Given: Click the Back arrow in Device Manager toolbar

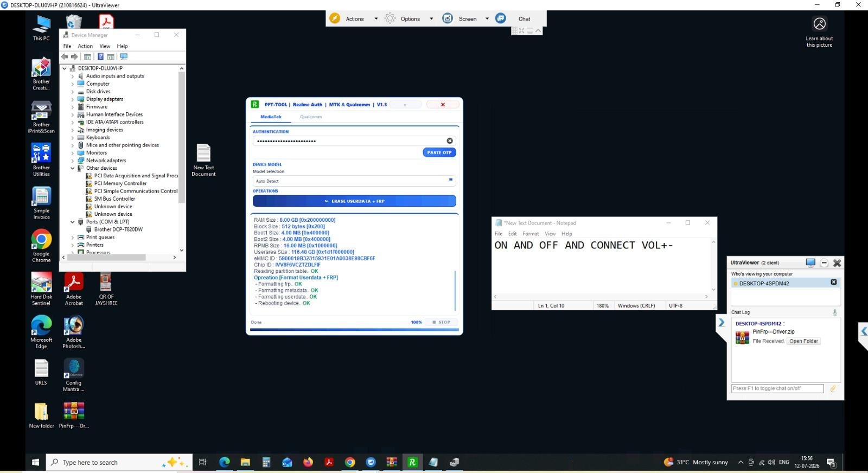Looking at the screenshot, I should (x=65, y=56).
